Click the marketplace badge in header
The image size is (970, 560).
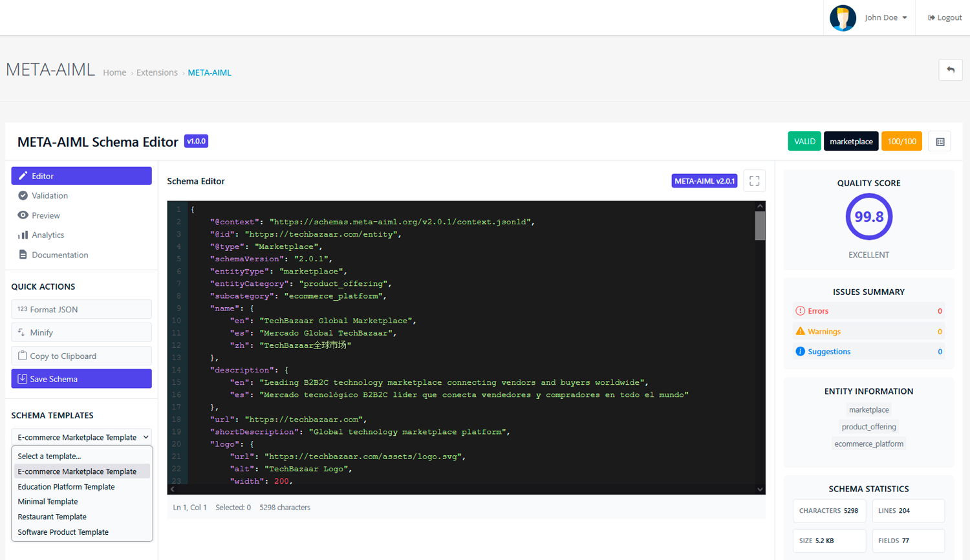click(851, 142)
